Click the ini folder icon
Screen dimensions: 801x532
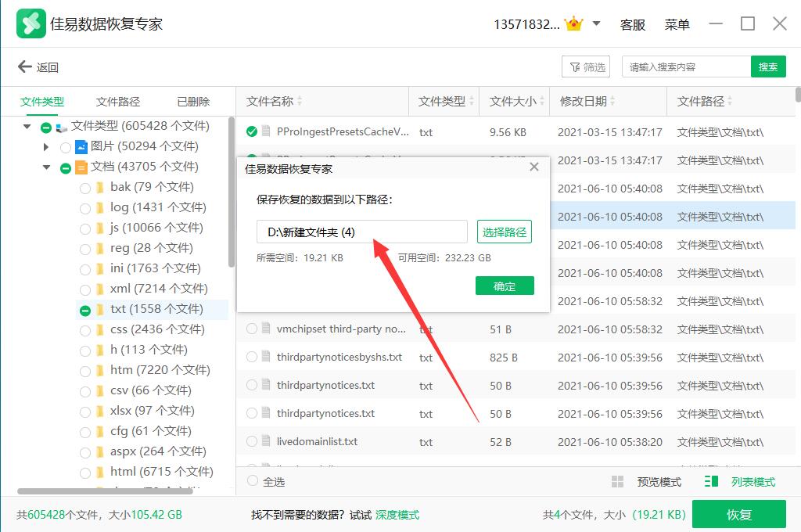coord(100,269)
